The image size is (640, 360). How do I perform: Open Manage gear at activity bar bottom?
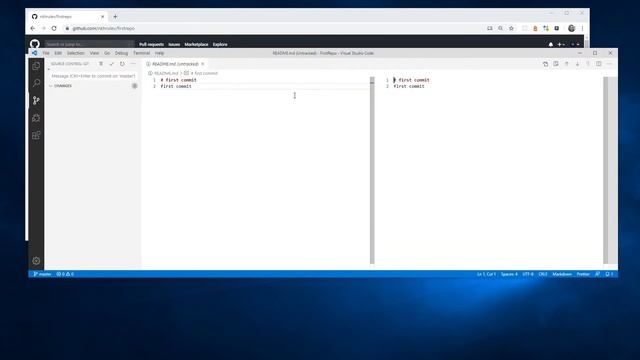[x=36, y=261]
